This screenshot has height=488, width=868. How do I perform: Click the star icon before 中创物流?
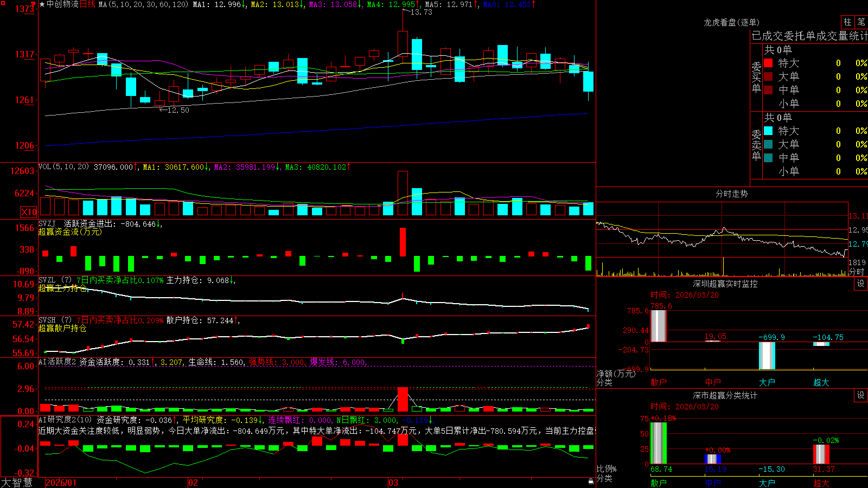pyautogui.click(x=42, y=4)
